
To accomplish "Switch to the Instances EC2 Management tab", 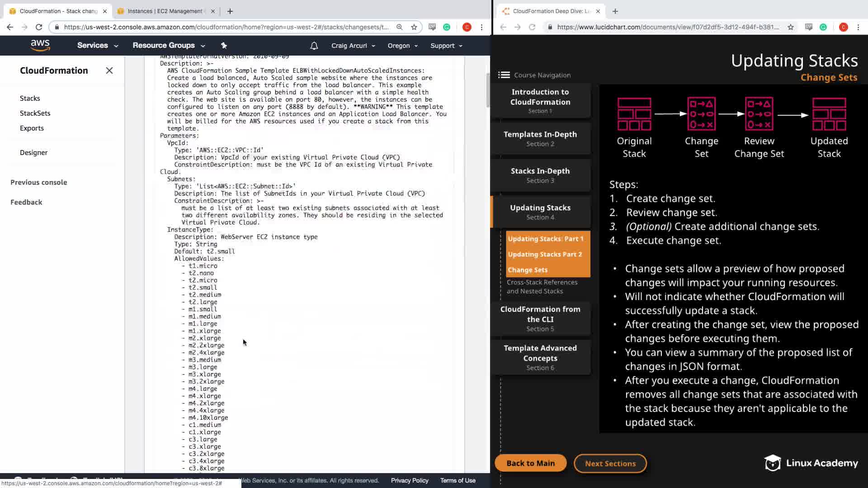I will (165, 11).
